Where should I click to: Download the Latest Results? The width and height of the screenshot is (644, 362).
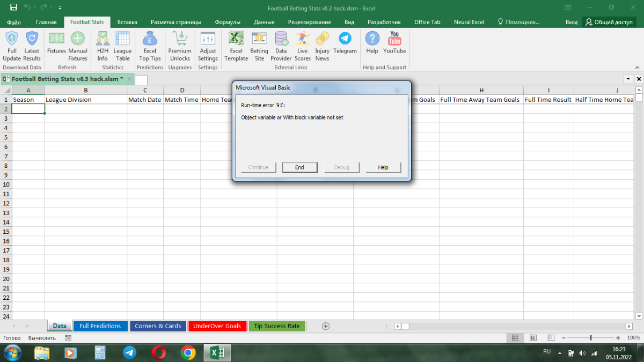pyautogui.click(x=32, y=47)
